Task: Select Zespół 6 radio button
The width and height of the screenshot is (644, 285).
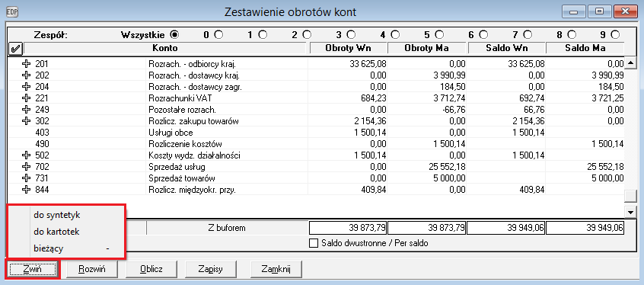Action: tap(483, 35)
